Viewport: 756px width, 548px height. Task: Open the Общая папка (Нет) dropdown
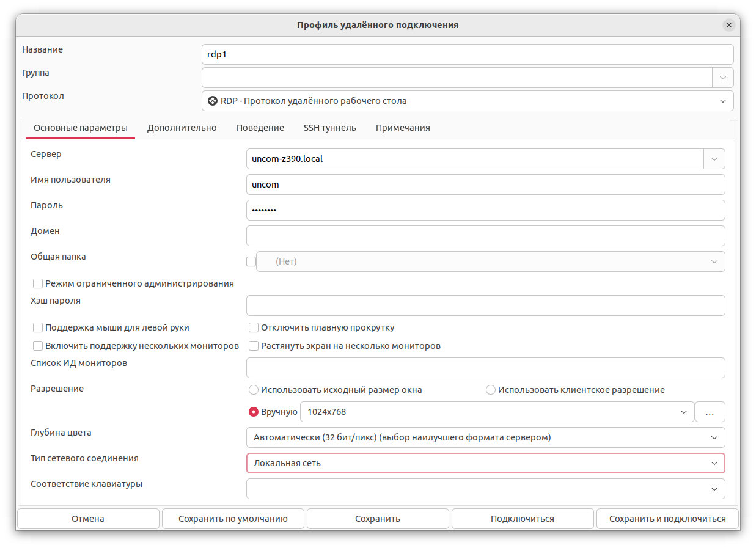(x=491, y=261)
